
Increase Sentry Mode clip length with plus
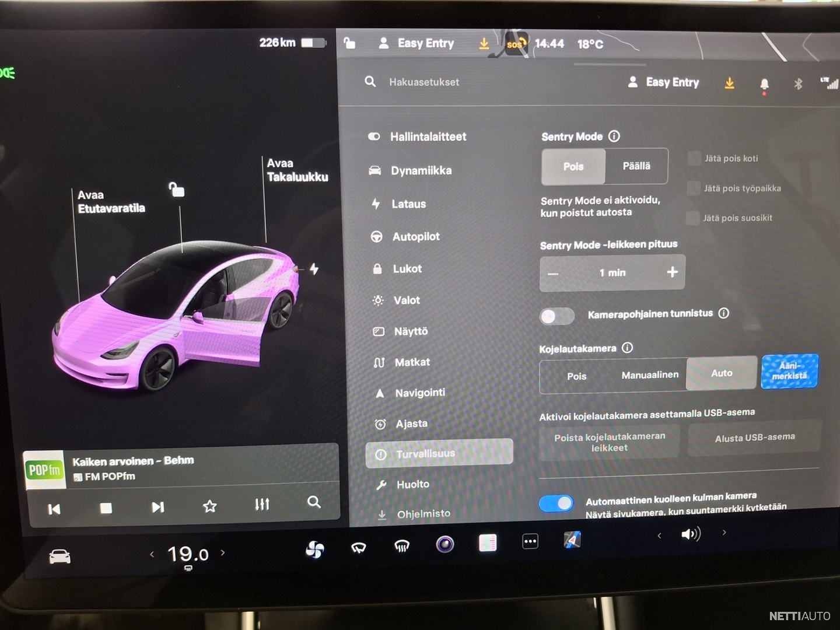[x=672, y=272]
